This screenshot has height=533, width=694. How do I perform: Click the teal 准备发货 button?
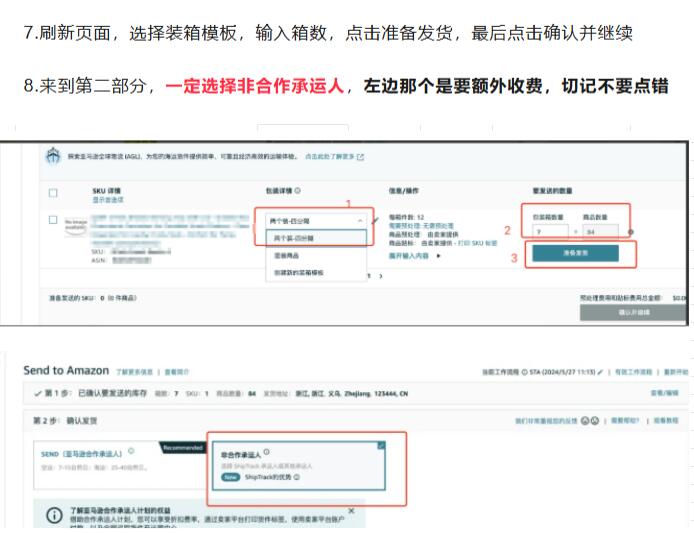click(x=575, y=253)
